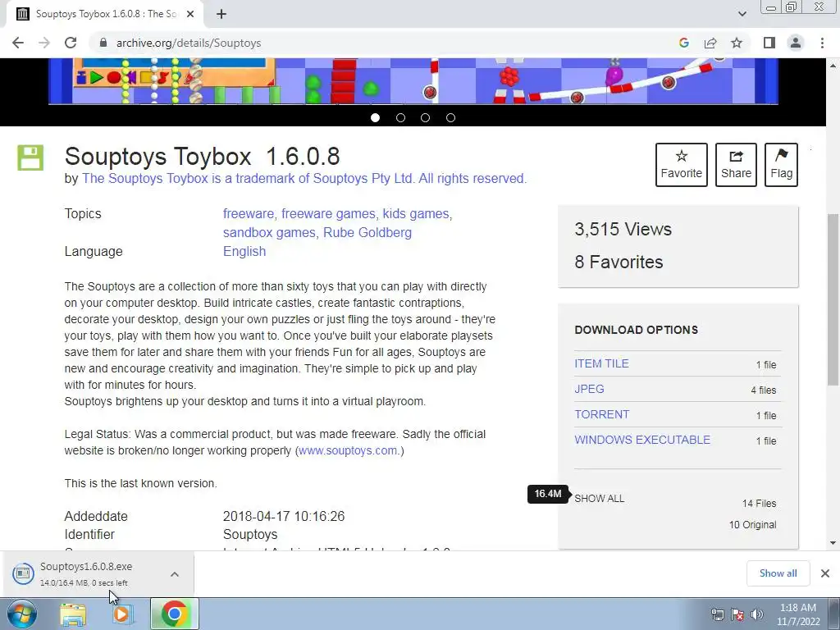Click the share page icon in the address bar
The width and height of the screenshot is (840, 630).
click(710, 43)
